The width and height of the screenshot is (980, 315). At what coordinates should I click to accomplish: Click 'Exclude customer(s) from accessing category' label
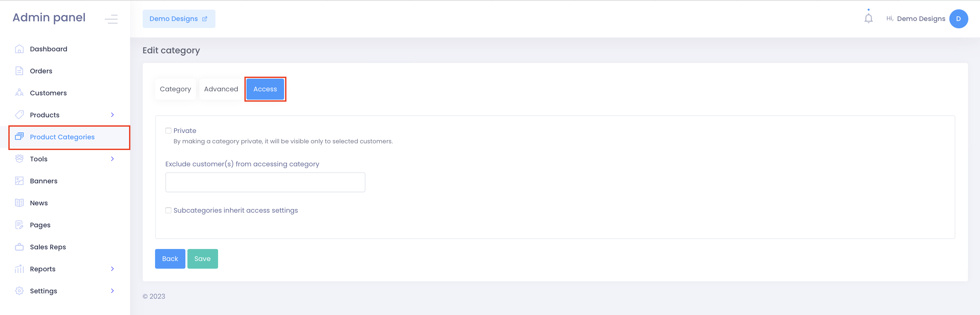point(242,164)
